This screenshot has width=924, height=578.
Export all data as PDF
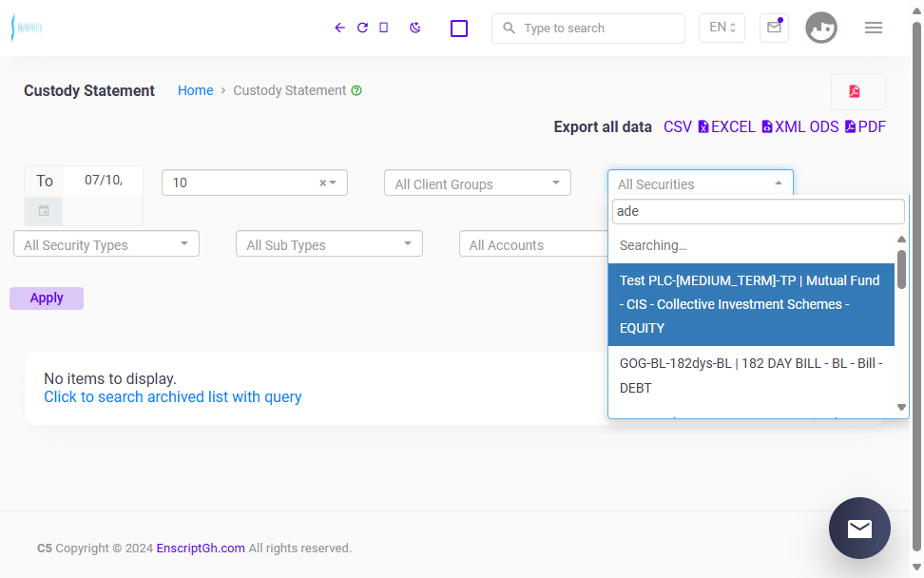pyautogui.click(x=866, y=127)
